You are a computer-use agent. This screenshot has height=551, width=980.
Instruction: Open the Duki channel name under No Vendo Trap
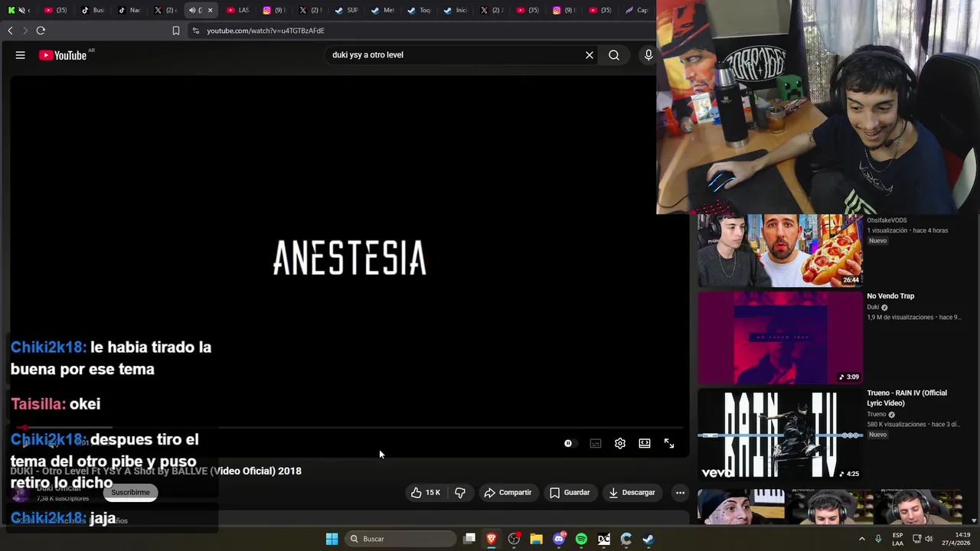873,307
